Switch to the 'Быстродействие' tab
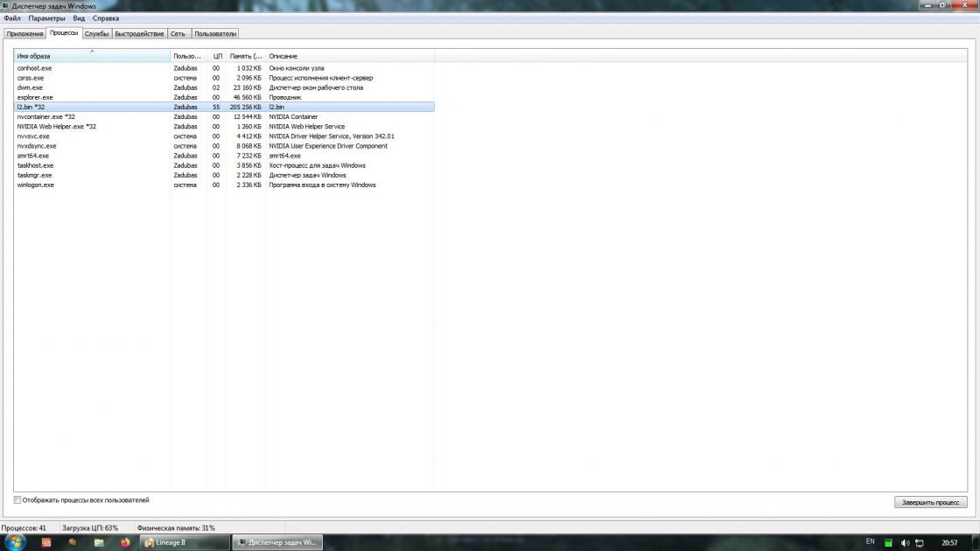 pos(139,34)
